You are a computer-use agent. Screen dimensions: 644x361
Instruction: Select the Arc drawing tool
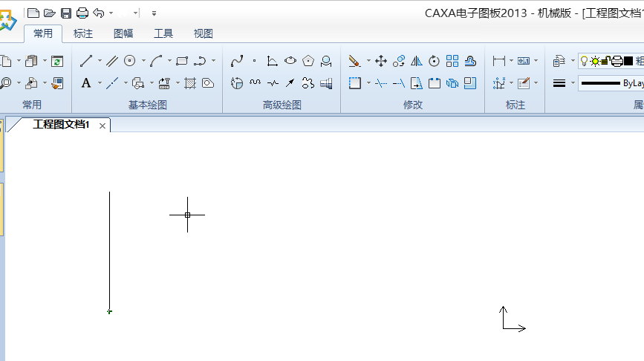coord(156,61)
